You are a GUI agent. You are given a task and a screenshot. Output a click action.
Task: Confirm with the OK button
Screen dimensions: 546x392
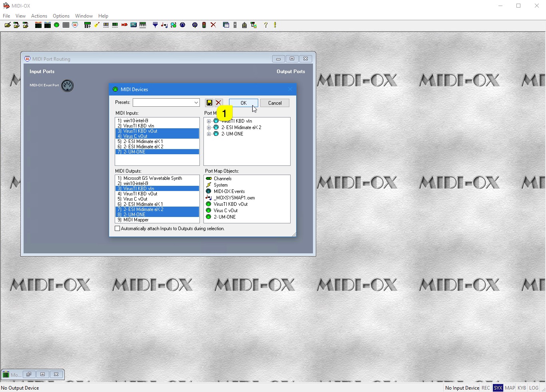click(x=243, y=103)
